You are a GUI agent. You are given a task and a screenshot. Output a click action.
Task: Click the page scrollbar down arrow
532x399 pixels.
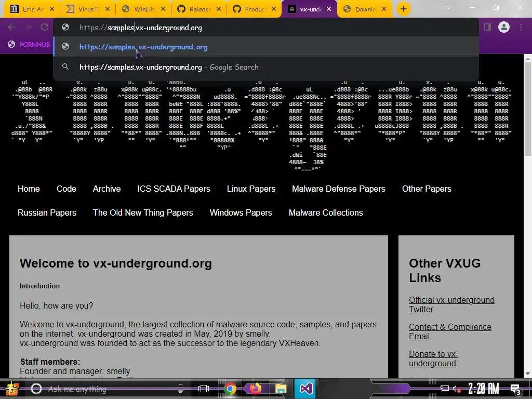point(528,374)
